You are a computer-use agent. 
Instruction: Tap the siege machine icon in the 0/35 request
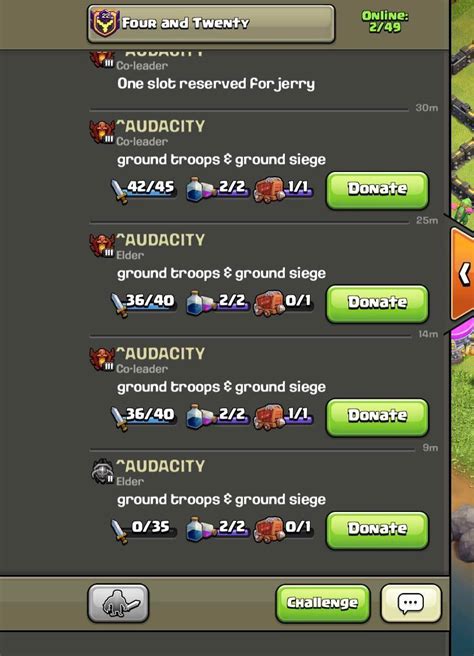[269, 528]
